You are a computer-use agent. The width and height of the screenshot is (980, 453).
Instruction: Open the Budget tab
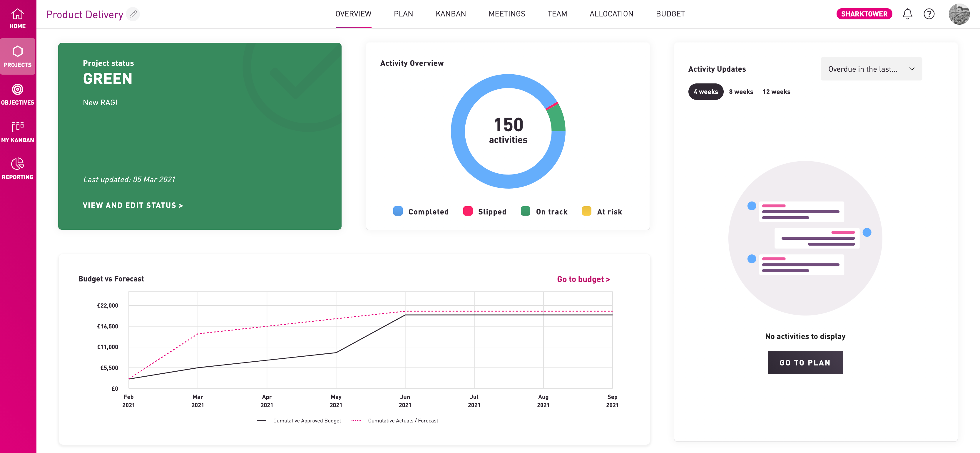670,14
